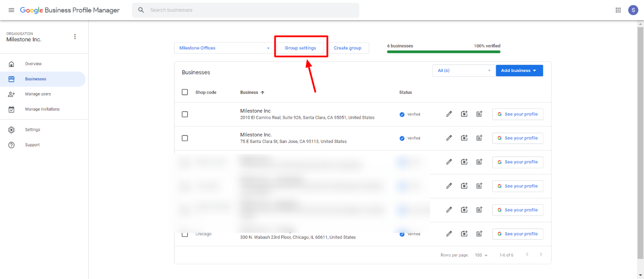Open the Google apps grid
The image size is (644, 279).
(618, 10)
